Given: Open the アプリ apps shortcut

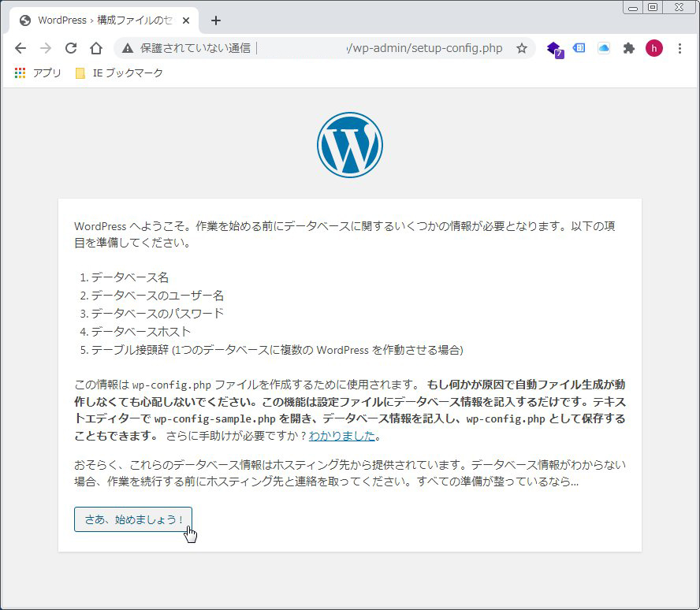Looking at the screenshot, I should tap(38, 73).
